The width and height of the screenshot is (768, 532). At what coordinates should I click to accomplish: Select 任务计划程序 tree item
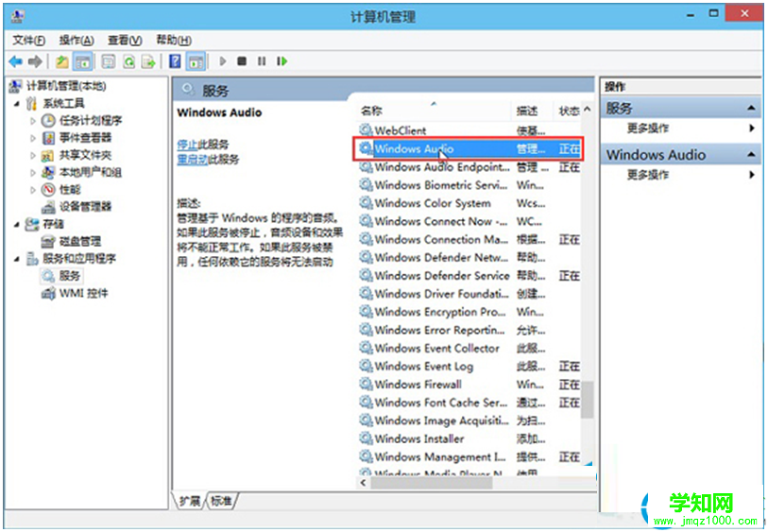click(91, 121)
